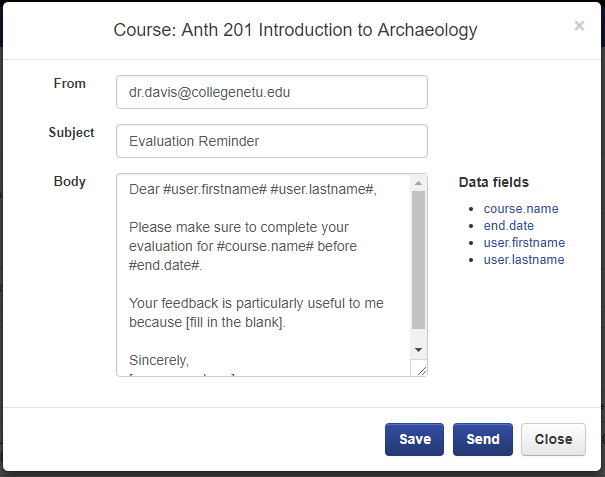
Task: Focus the Subject field containing Evaluation Reminder
Action: pos(271,141)
